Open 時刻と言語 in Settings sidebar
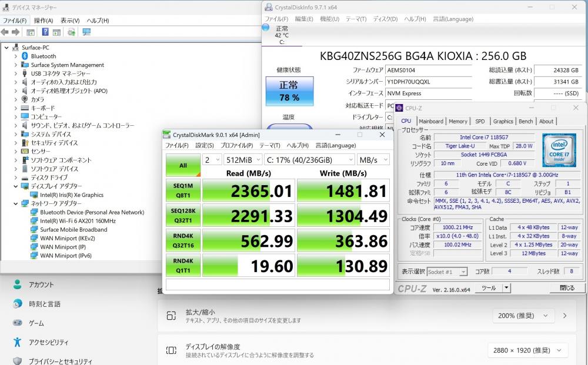Image resolution: width=588 pixels, height=365 pixels. [x=45, y=304]
